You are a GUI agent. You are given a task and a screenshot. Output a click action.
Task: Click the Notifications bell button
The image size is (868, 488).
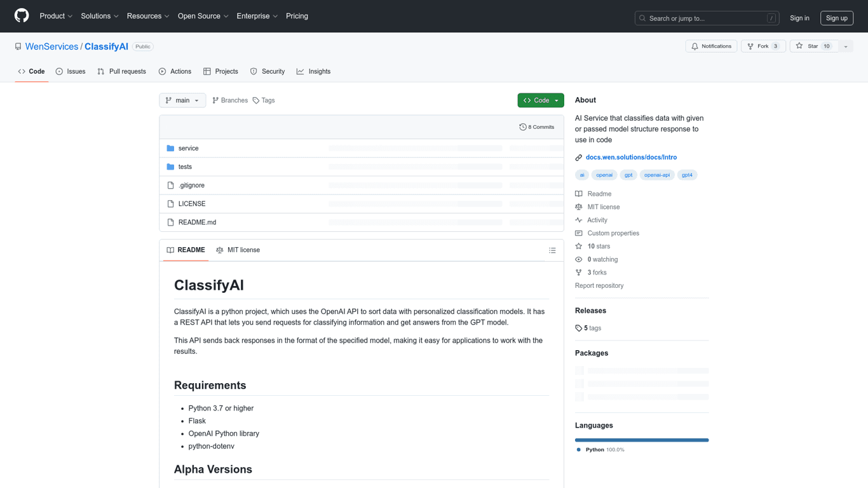pos(711,46)
